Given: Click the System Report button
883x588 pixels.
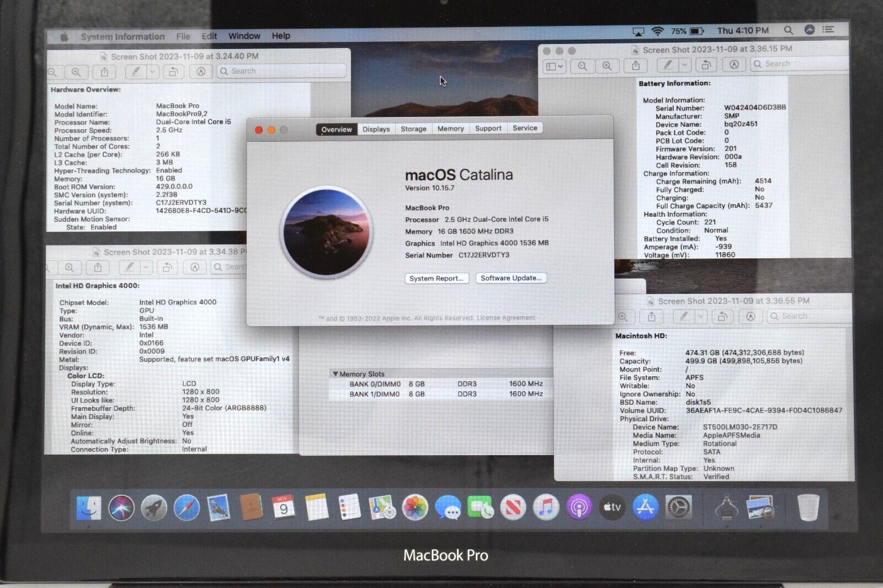Looking at the screenshot, I should [437, 278].
